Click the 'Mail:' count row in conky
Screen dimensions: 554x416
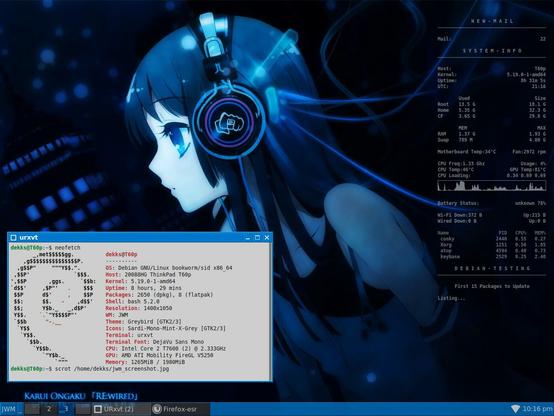pyautogui.click(x=492, y=39)
